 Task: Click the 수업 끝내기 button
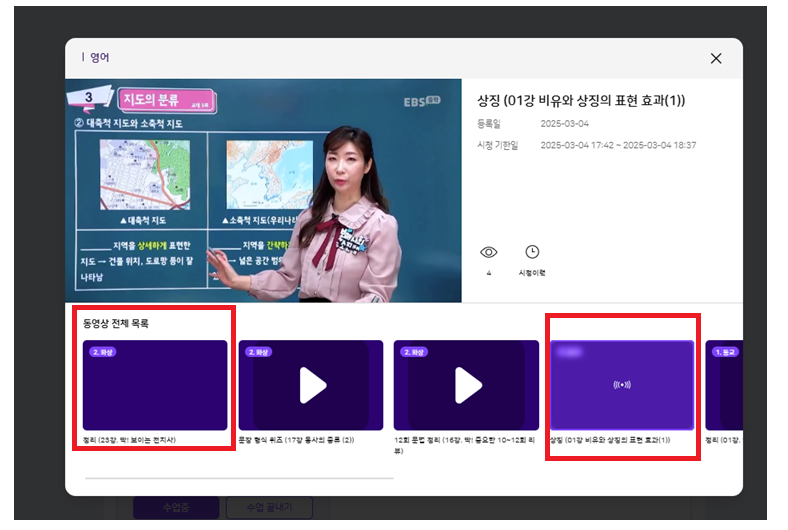269,508
